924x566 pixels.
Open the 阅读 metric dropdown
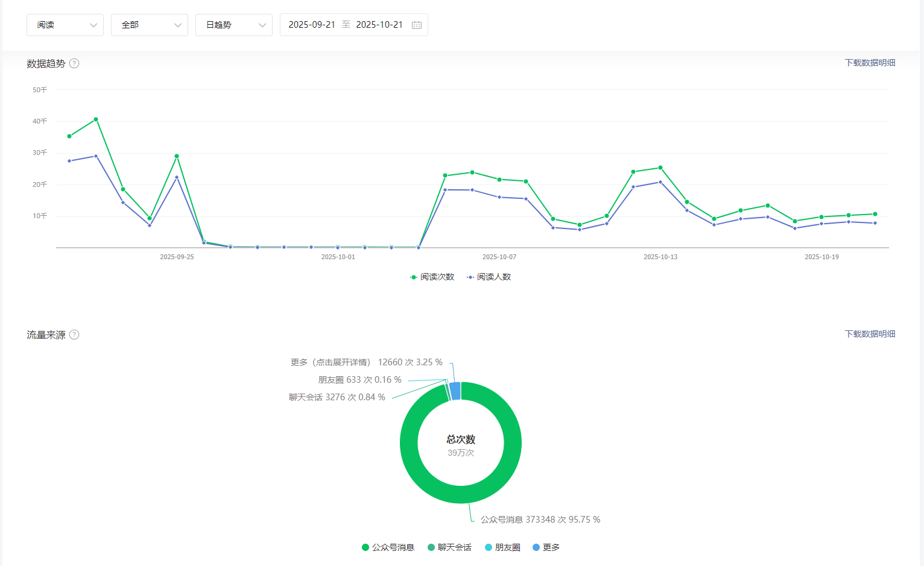tap(65, 25)
